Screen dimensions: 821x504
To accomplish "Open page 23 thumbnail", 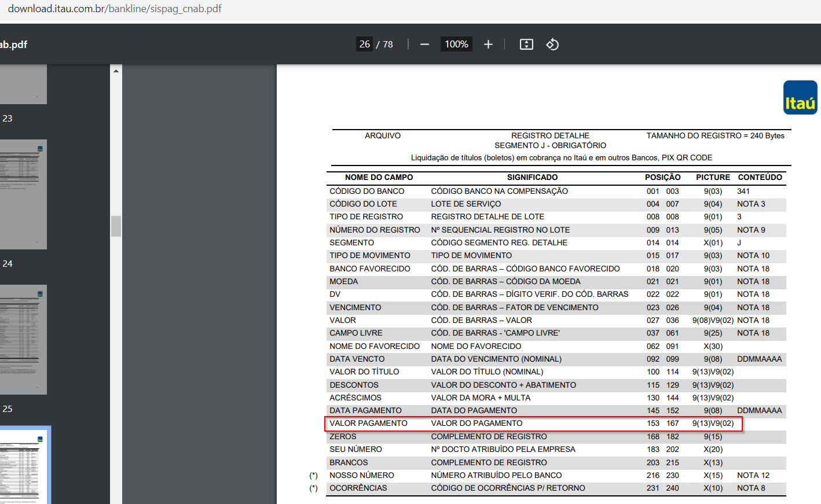I will 23,84.
